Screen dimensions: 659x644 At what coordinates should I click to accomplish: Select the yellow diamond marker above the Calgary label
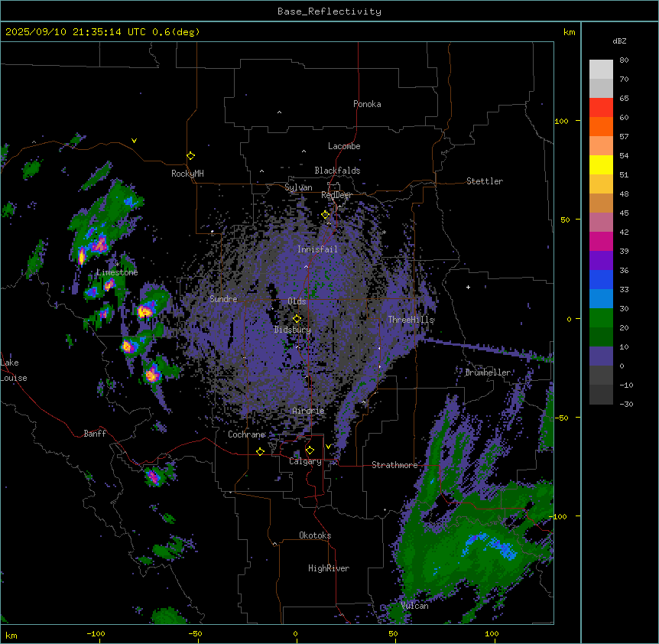point(310,450)
